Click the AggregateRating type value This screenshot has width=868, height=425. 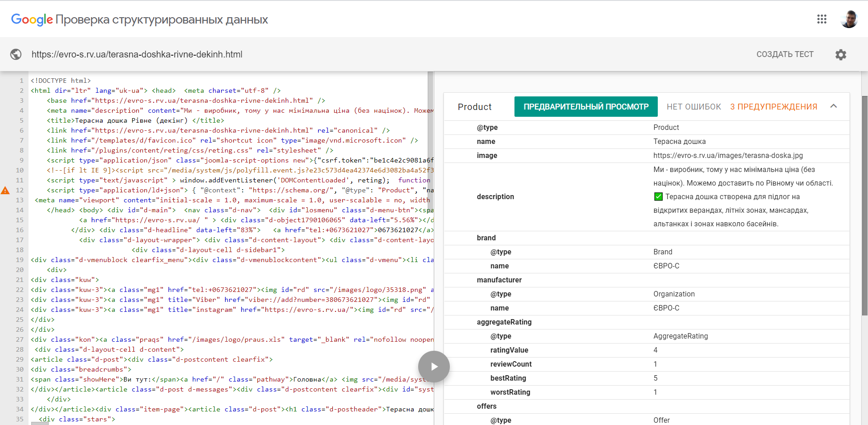click(x=680, y=336)
